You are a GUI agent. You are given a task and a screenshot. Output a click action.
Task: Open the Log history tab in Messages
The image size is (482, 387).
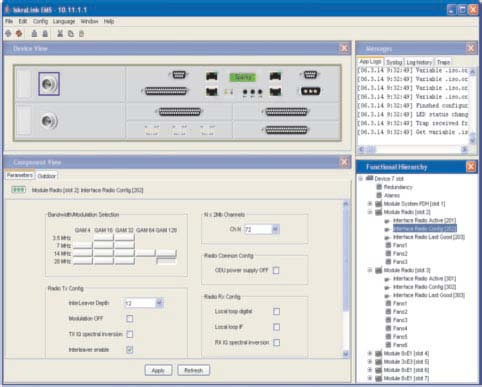[x=419, y=62]
